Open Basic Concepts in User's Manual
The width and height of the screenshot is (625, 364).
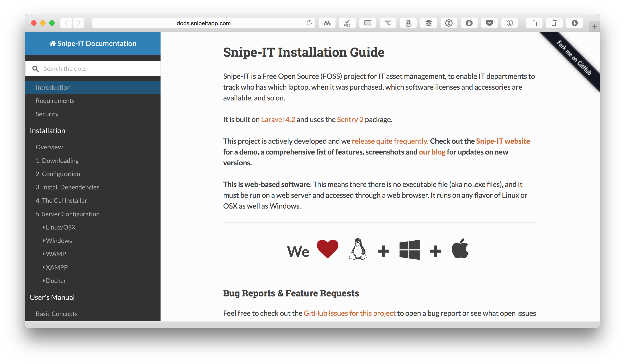pos(57,314)
